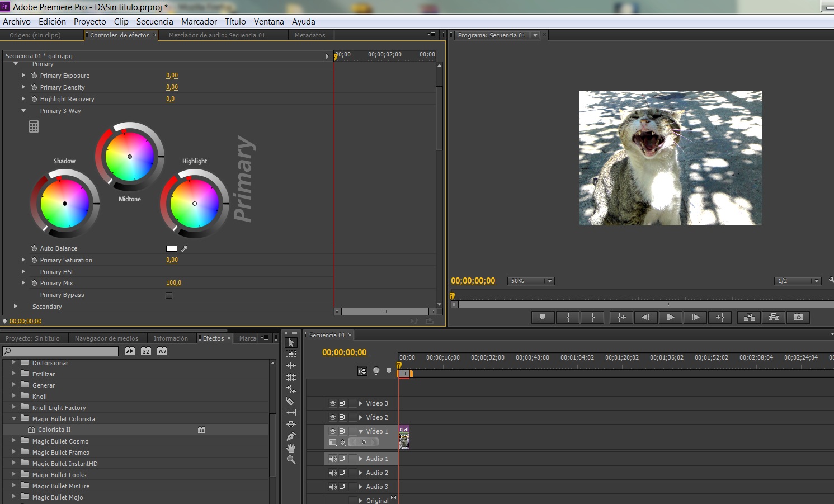
Task: Hide Vídeo 3 track output eye
Action: [333, 403]
